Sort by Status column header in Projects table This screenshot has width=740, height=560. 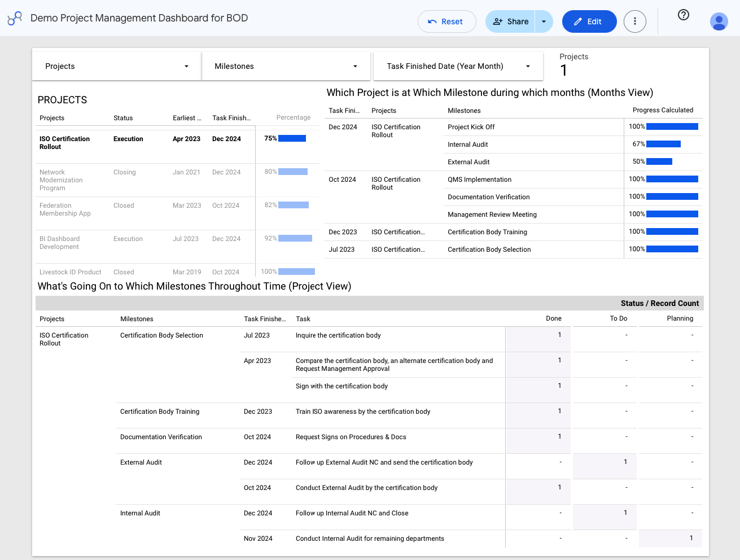(123, 118)
